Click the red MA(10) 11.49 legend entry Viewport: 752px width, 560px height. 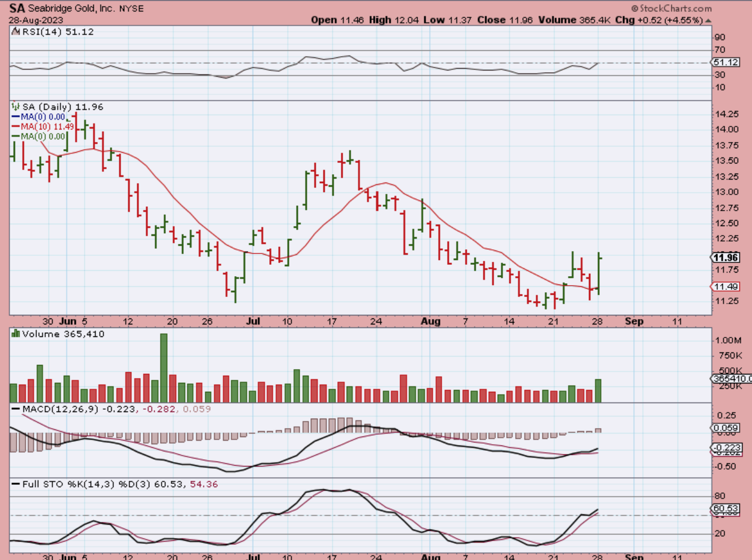click(42, 126)
